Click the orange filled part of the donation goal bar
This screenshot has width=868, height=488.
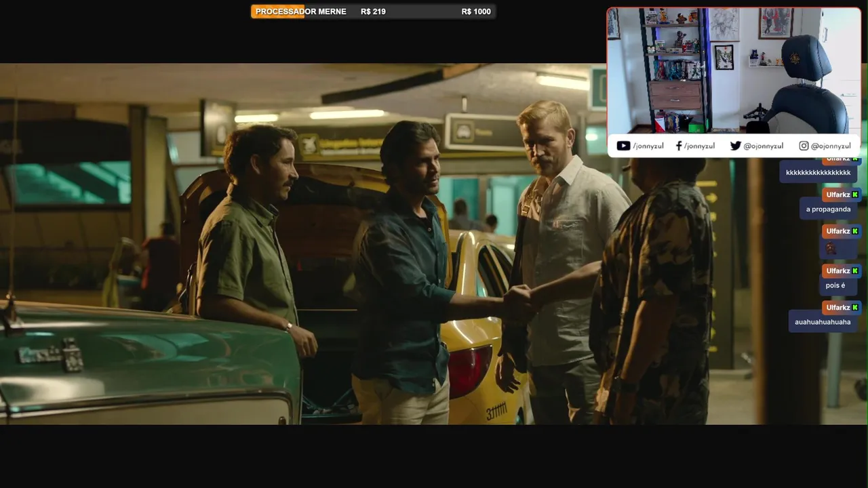coord(277,12)
